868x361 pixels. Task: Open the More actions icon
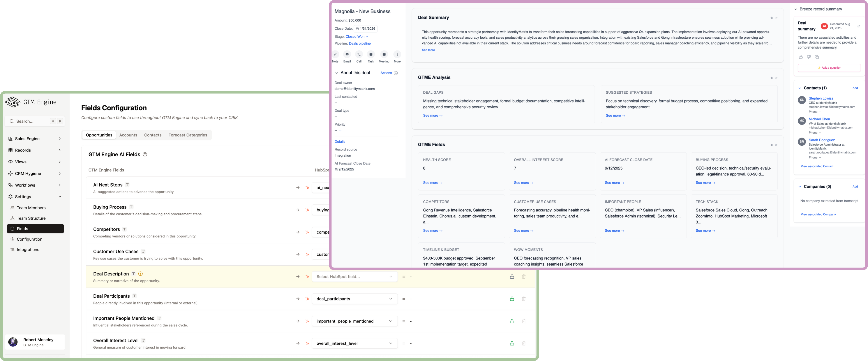tap(397, 55)
